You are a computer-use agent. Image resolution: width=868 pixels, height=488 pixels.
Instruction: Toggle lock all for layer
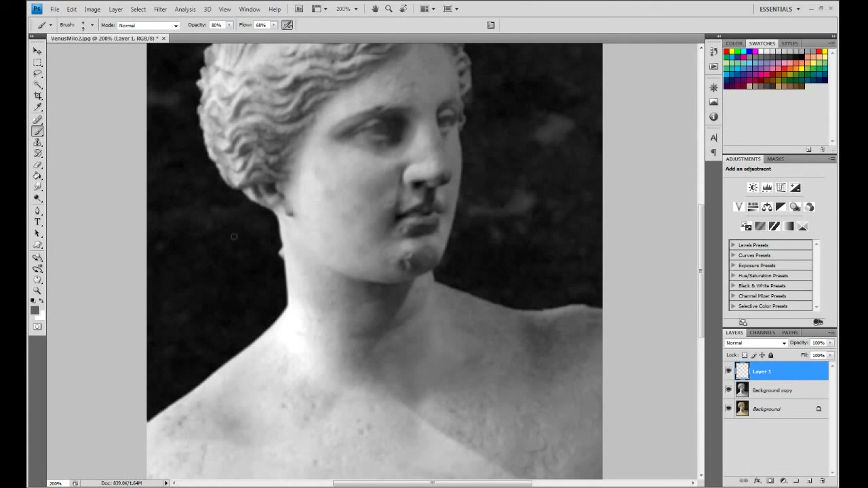point(770,355)
